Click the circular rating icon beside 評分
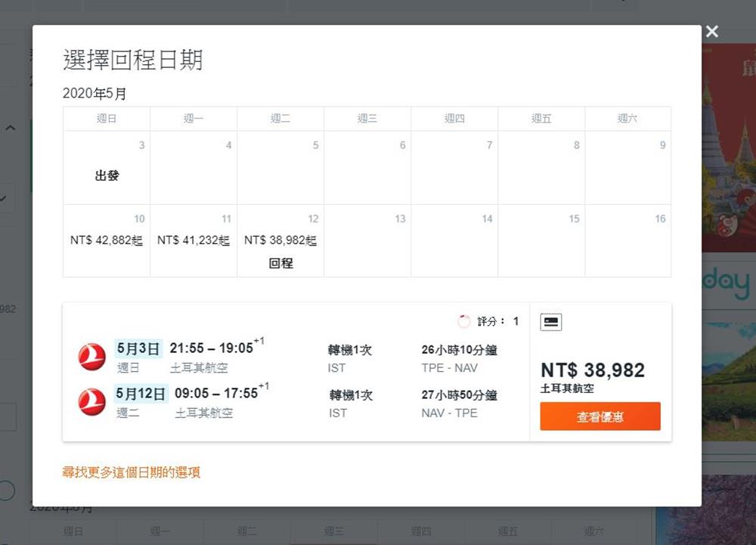This screenshot has height=545, width=756. 464,321
